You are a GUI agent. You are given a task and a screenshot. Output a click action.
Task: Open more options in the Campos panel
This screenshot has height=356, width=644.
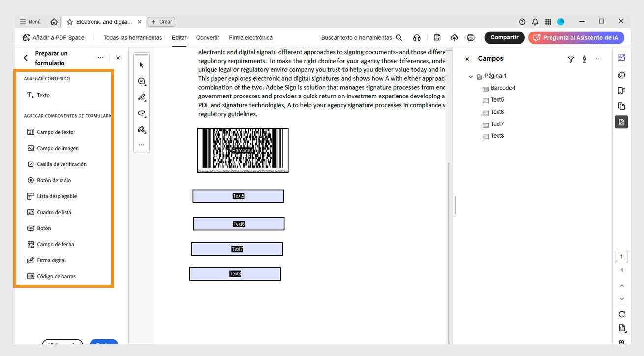(x=599, y=59)
